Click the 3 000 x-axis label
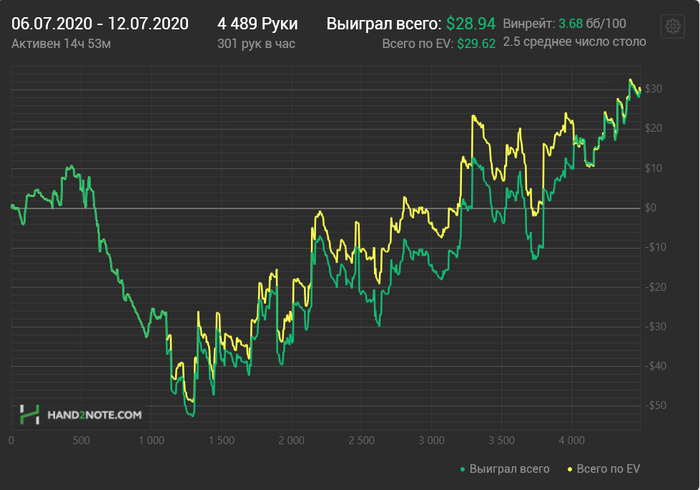Screen dimensions: 700x490 pos(432,441)
